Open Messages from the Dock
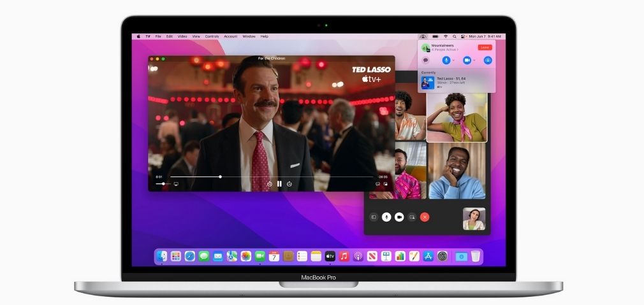 tap(203, 257)
